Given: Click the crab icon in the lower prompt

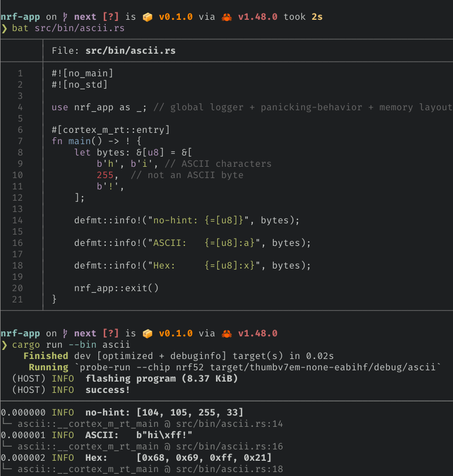Looking at the screenshot, I should pyautogui.click(x=226, y=333).
